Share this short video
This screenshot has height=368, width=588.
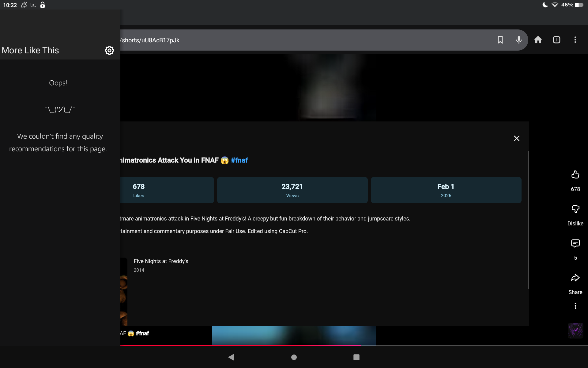[x=575, y=278]
